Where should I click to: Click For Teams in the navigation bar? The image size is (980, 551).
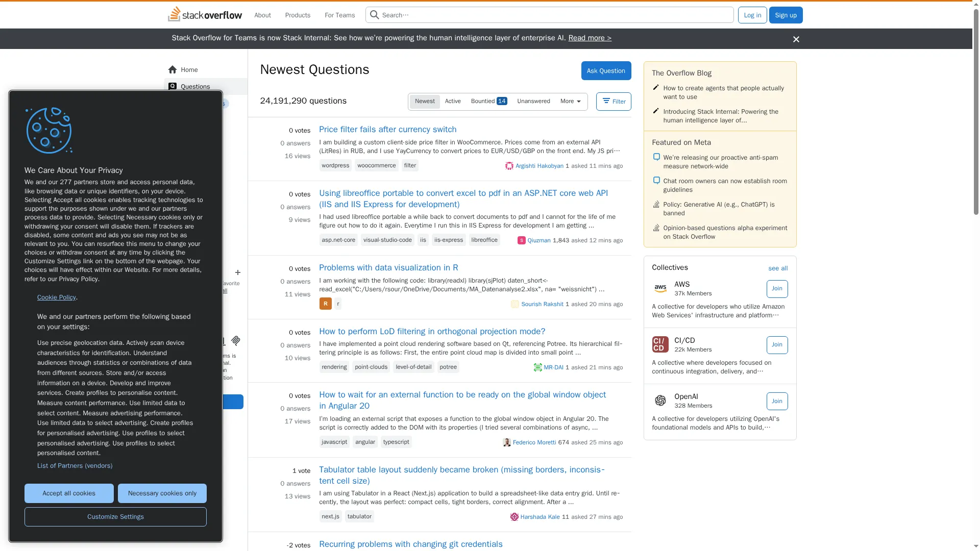pyautogui.click(x=339, y=15)
